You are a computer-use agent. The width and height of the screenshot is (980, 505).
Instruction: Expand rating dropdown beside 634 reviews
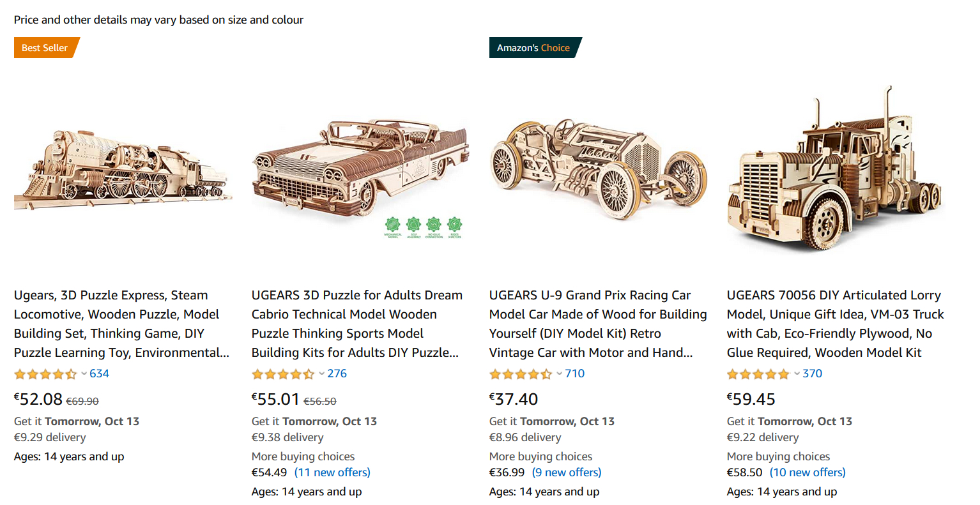coord(84,374)
